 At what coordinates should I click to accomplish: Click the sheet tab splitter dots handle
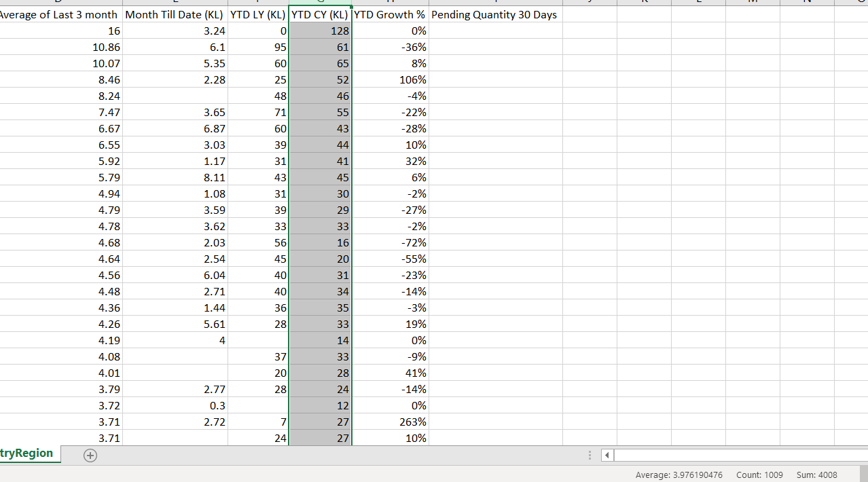pos(590,456)
